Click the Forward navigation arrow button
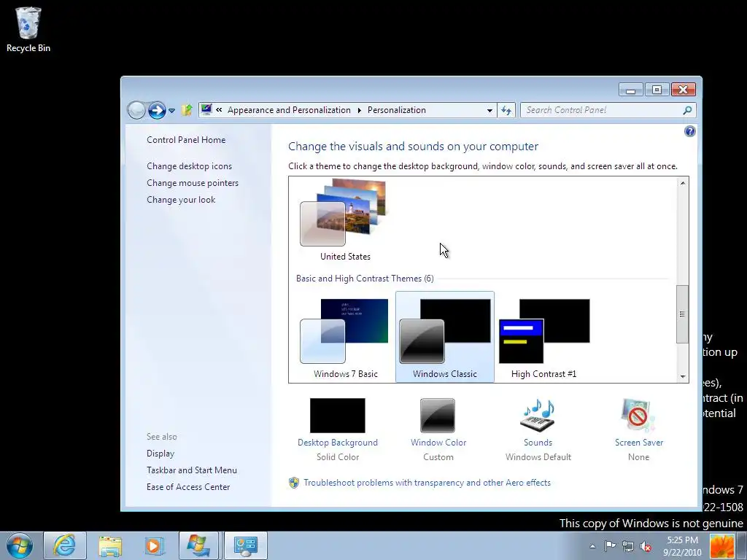Image resolution: width=747 pixels, height=560 pixels. [157, 111]
